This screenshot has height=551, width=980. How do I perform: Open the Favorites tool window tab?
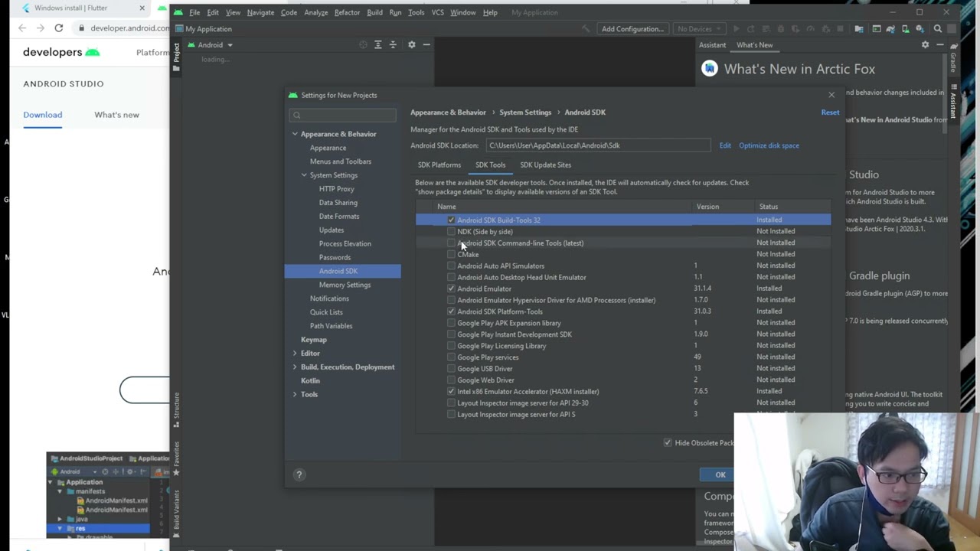(176, 459)
